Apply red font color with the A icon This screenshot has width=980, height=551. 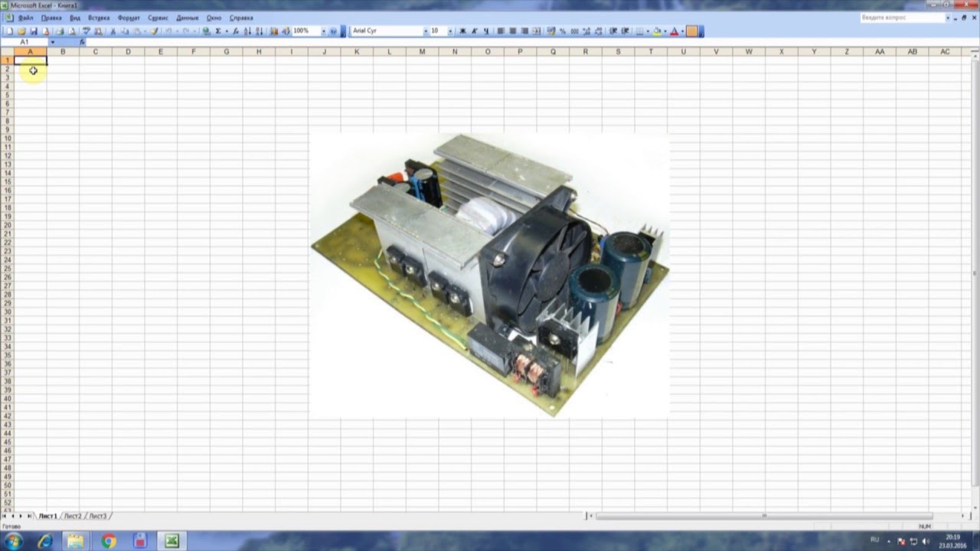[x=674, y=31]
